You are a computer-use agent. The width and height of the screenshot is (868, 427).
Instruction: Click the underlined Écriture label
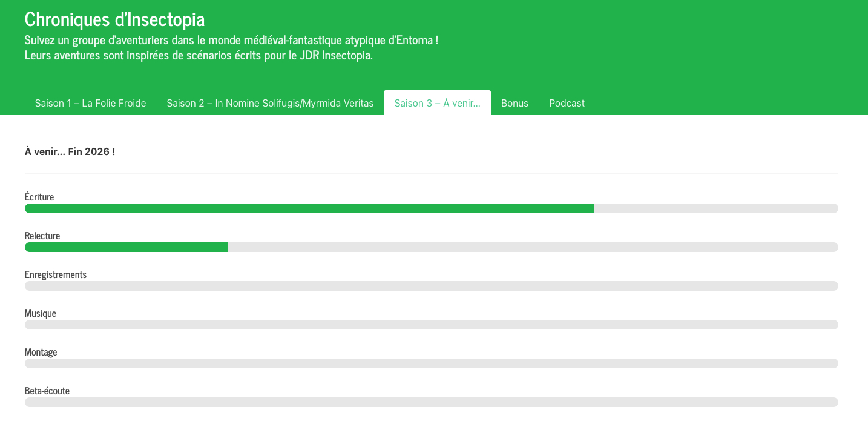(x=39, y=197)
